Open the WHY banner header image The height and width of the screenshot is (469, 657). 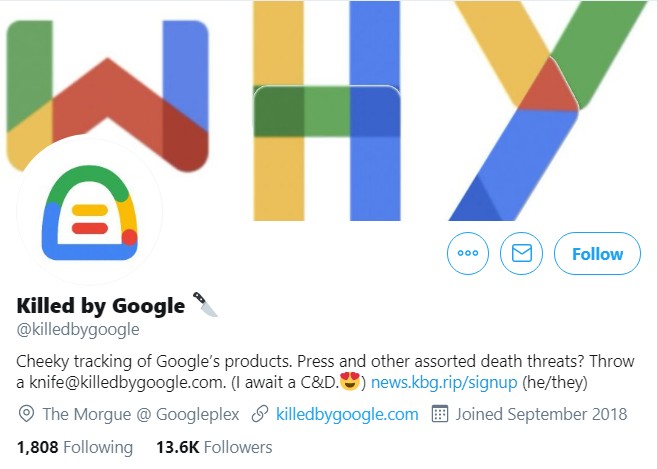(x=328, y=111)
